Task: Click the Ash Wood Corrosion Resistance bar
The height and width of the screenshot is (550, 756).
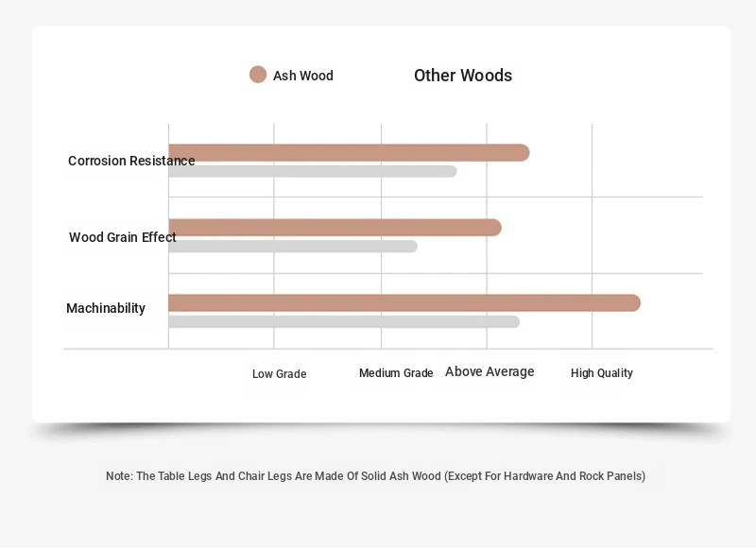Action: click(349, 153)
